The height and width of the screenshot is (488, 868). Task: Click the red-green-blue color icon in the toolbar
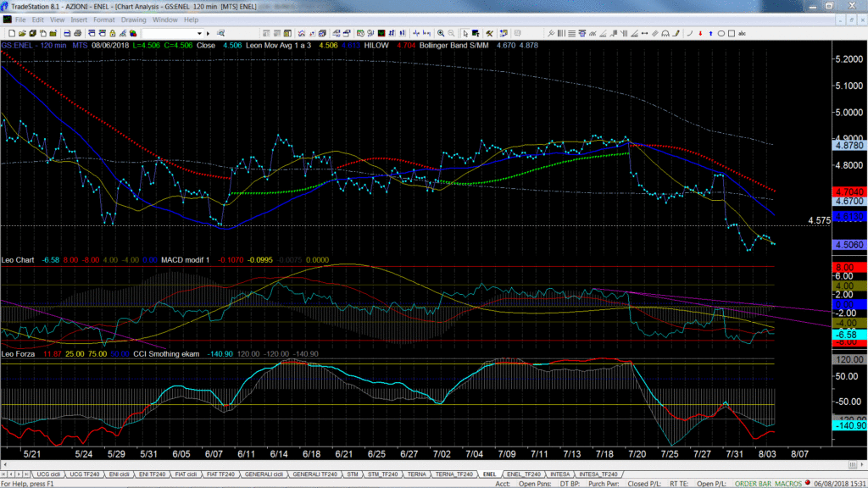[133, 34]
